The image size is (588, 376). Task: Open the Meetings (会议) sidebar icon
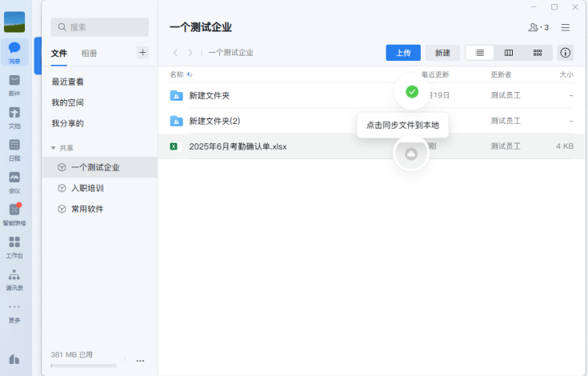coord(14,182)
